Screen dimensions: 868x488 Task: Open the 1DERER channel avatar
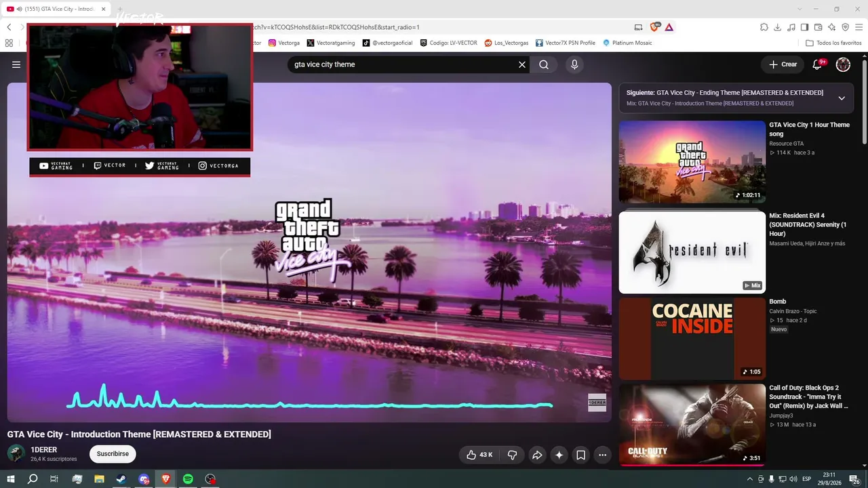click(x=16, y=453)
